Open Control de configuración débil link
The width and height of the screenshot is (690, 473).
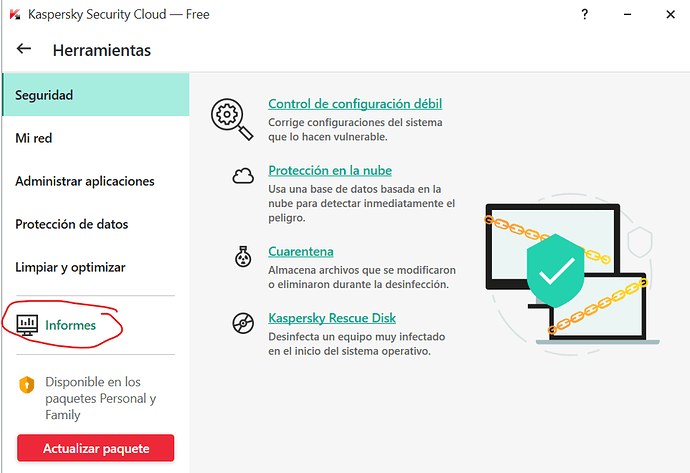[355, 104]
